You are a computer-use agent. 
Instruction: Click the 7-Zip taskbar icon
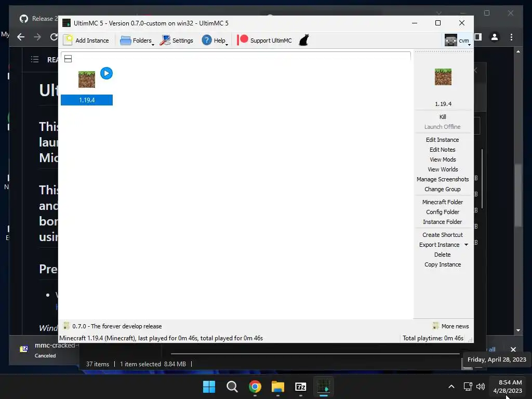point(301,387)
